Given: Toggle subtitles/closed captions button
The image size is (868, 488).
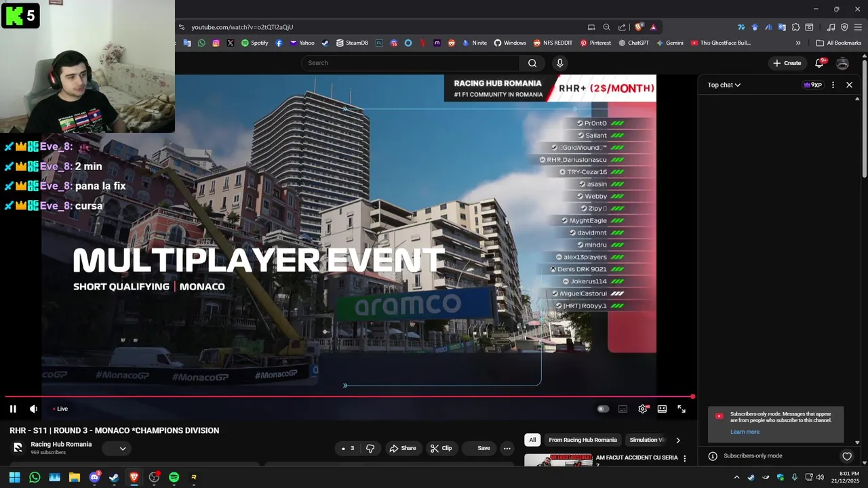Looking at the screenshot, I should (623, 409).
